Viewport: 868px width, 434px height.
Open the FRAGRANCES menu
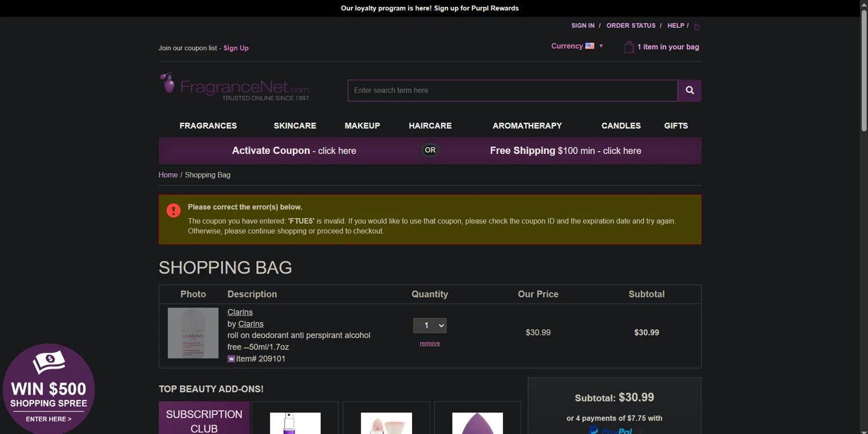pyautogui.click(x=208, y=126)
